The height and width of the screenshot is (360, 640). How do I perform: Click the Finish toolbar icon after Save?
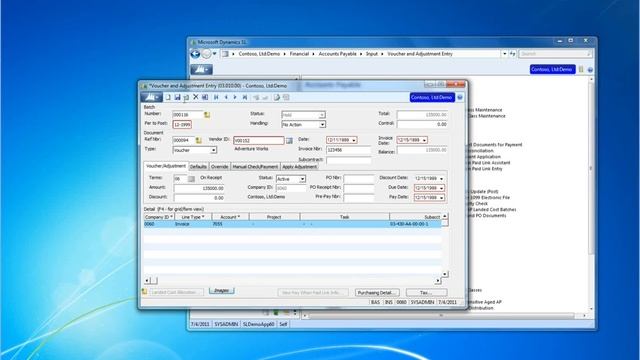[x=186, y=97]
